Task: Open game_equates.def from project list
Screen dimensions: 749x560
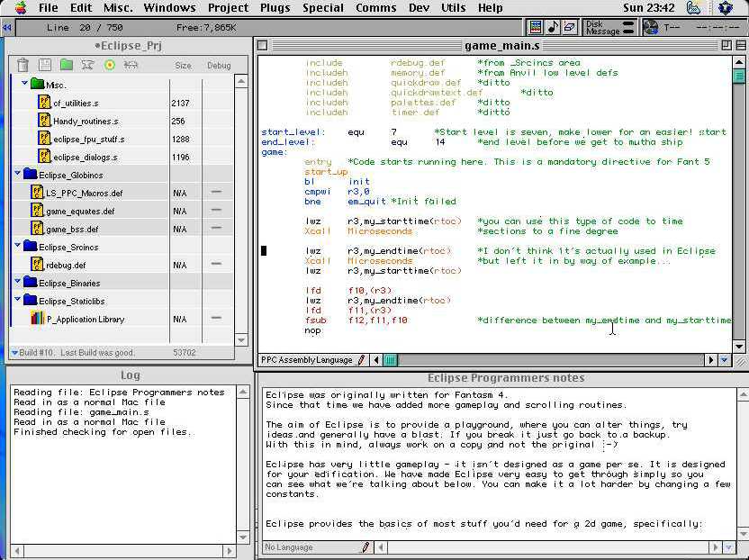Action: click(x=80, y=211)
